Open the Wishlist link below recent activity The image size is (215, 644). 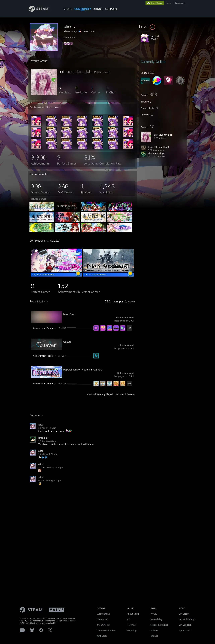point(120,394)
